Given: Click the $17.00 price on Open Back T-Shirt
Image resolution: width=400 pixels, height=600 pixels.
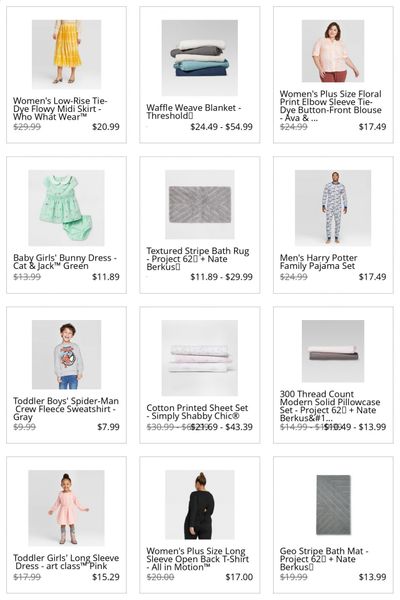Looking at the screenshot, I should [239, 577].
